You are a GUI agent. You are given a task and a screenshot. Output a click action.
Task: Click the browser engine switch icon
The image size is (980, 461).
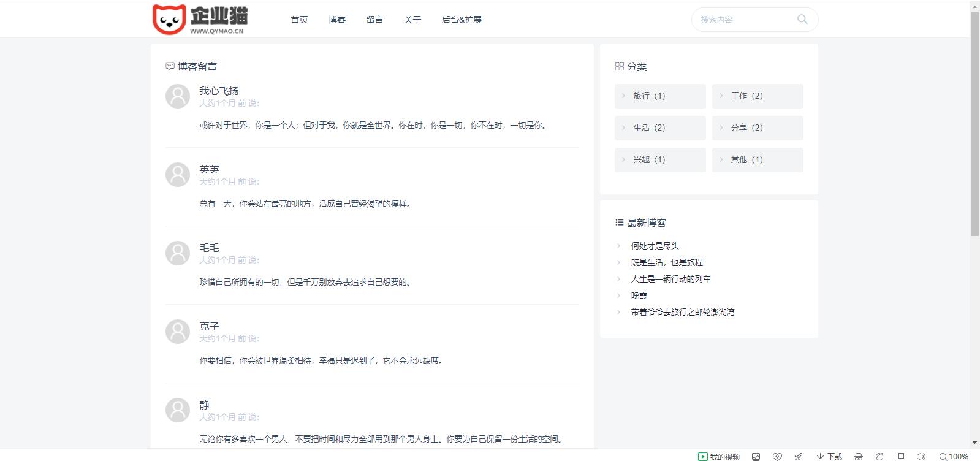[x=879, y=456]
